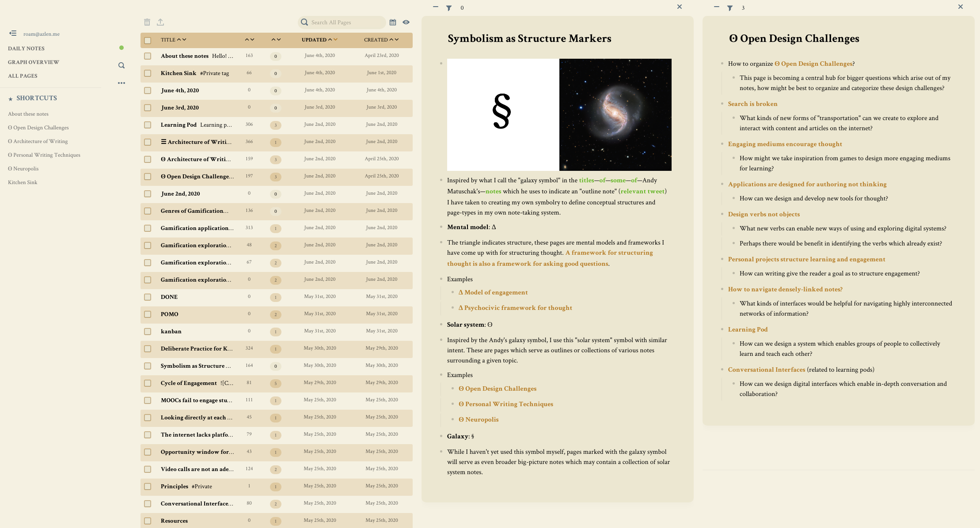
Task: Follow the 'relevant tweet' link
Action: coord(642,191)
